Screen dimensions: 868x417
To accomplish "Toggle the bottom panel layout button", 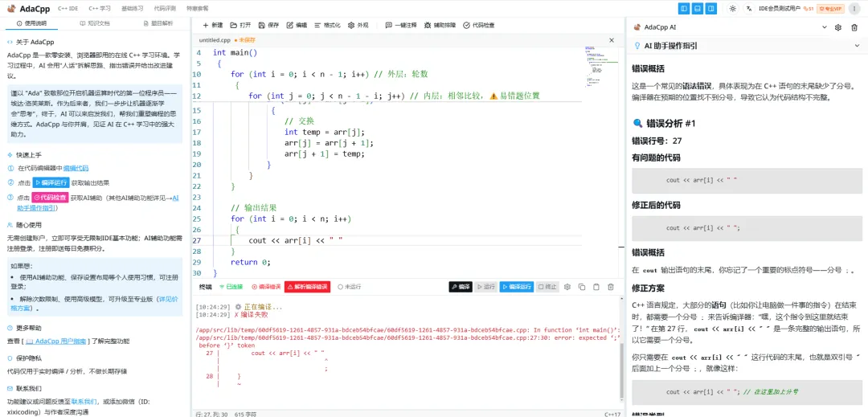I will (698, 8).
